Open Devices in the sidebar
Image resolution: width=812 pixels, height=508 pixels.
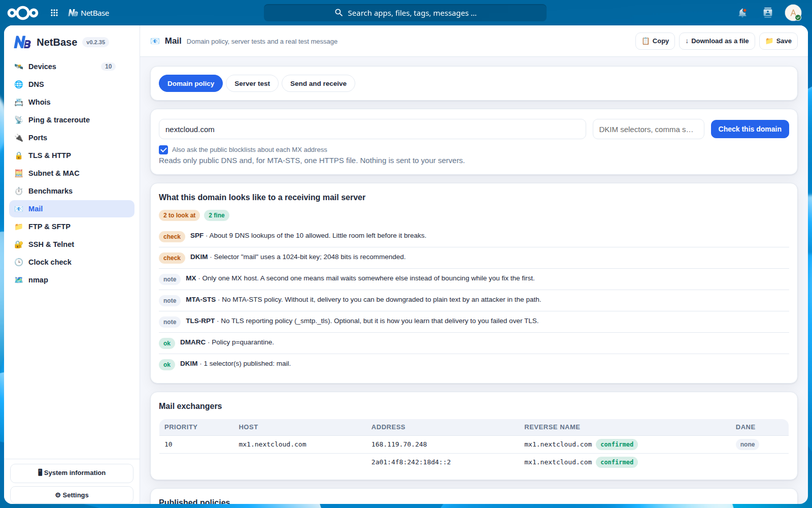(72, 67)
